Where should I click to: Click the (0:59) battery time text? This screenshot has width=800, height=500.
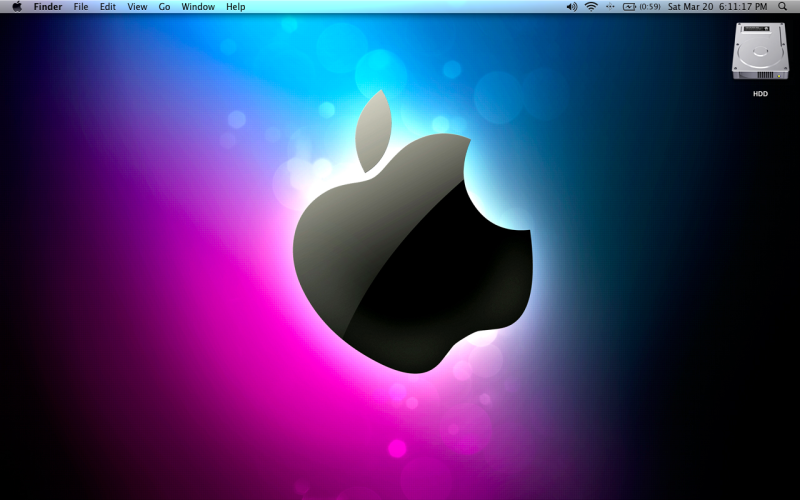[650, 7]
